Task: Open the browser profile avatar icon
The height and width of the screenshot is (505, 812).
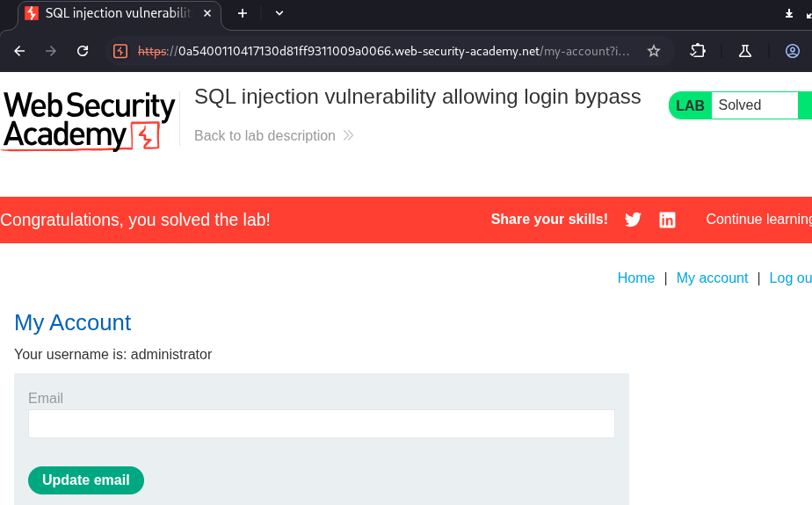Action: point(793,51)
